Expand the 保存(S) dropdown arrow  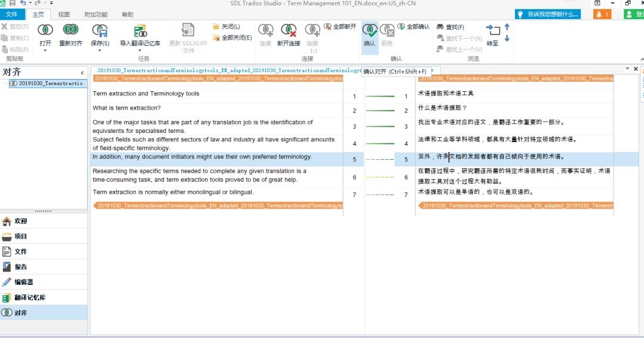[x=100, y=51]
